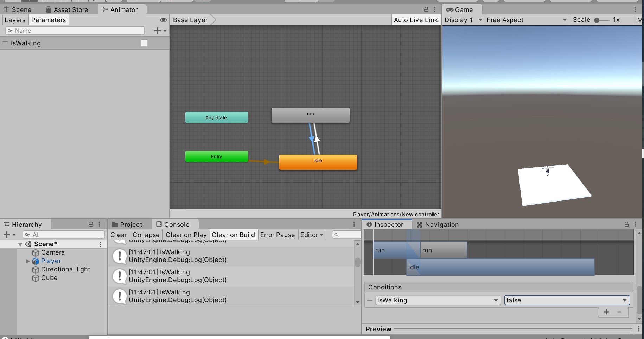Screen dimensions: 644x339
Task: Click the second run clip in timeline
Action: coord(444,250)
